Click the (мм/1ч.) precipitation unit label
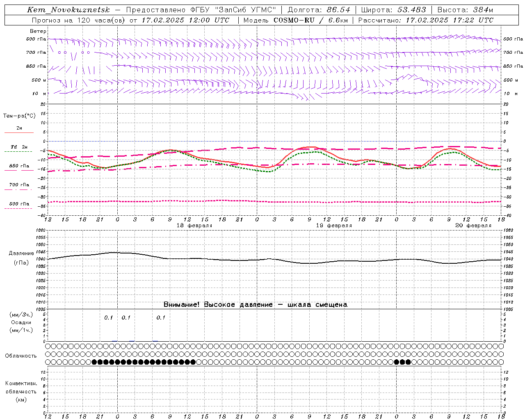 click(21, 330)
